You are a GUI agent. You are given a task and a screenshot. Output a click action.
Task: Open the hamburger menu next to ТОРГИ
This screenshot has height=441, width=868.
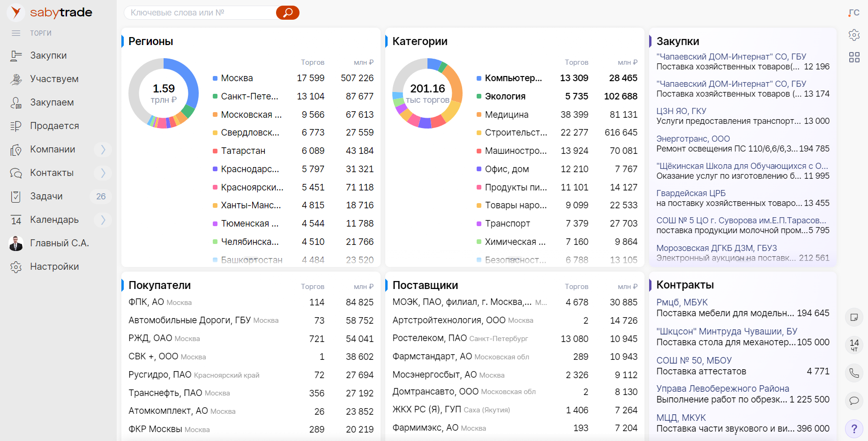(x=16, y=33)
